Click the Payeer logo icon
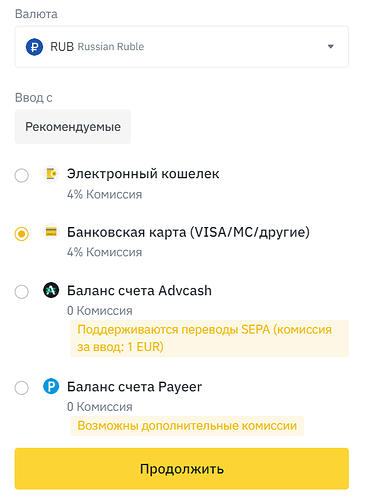The image size is (376, 500). [51, 387]
